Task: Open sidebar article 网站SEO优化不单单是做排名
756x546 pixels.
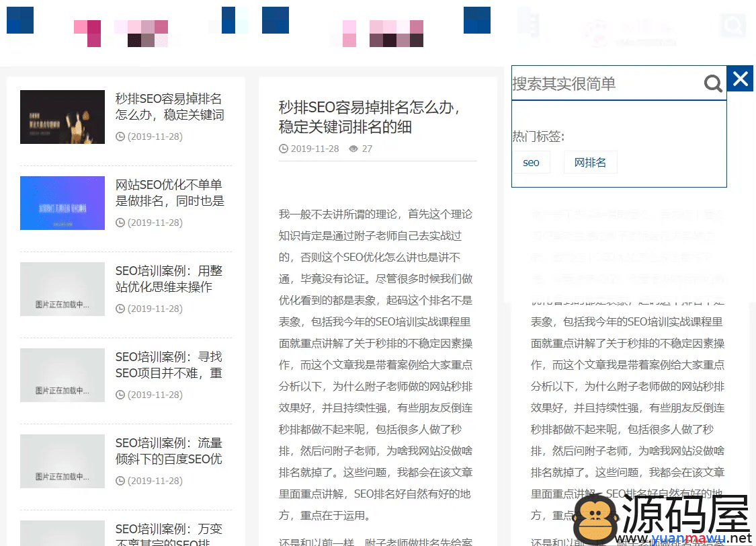Action: pyautogui.click(x=170, y=192)
